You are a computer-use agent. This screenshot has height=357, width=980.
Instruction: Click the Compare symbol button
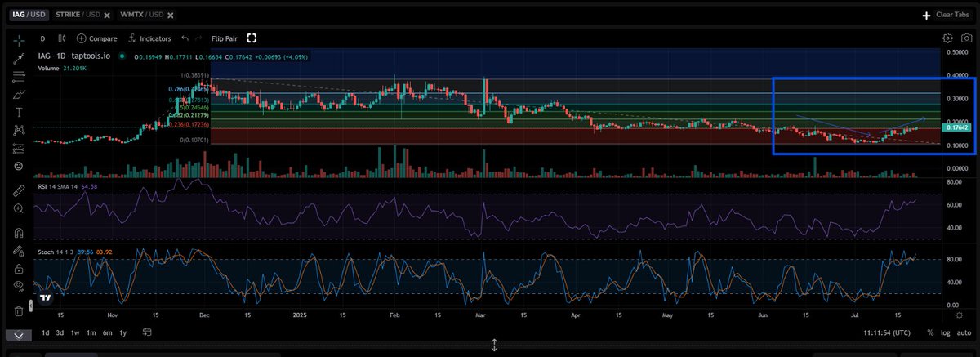96,38
